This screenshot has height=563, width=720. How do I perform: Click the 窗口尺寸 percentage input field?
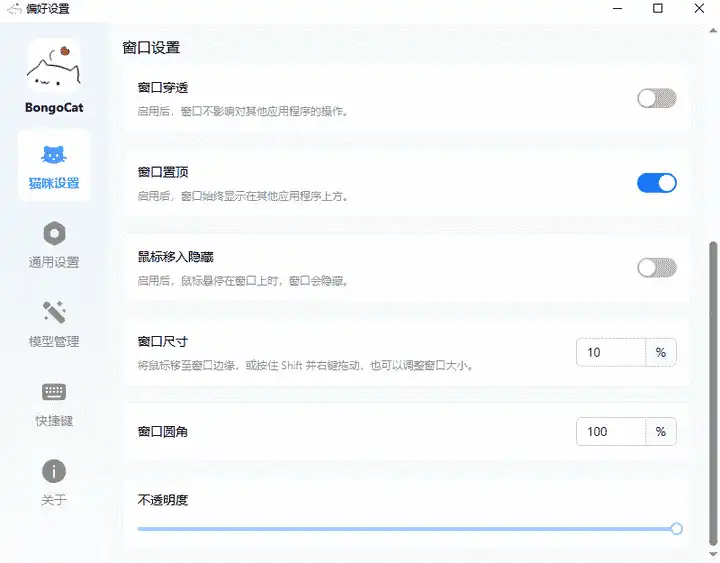[x=611, y=352]
